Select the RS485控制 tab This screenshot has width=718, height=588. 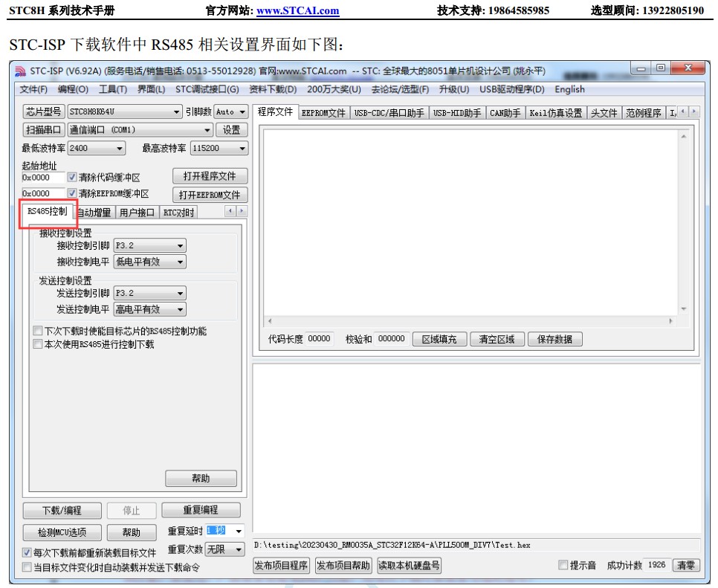[x=47, y=211]
